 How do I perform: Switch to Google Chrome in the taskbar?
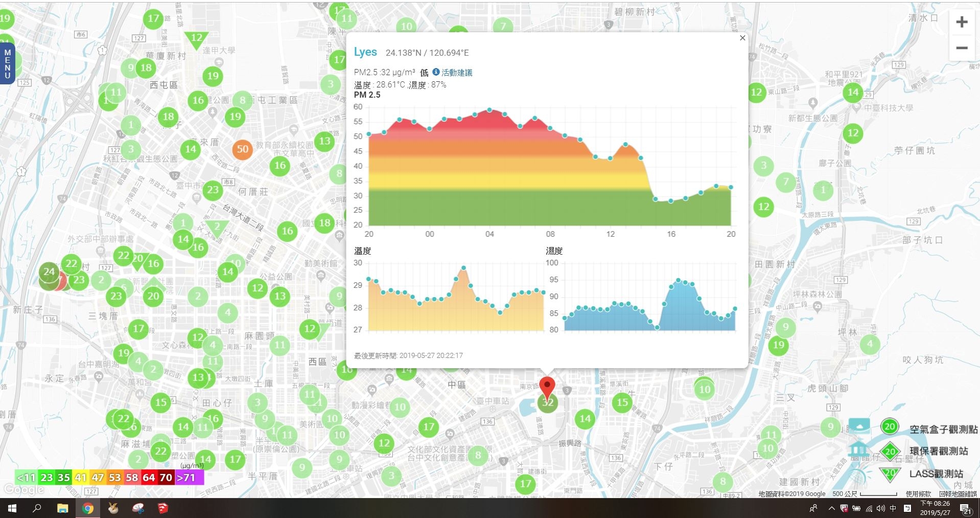tap(88, 508)
